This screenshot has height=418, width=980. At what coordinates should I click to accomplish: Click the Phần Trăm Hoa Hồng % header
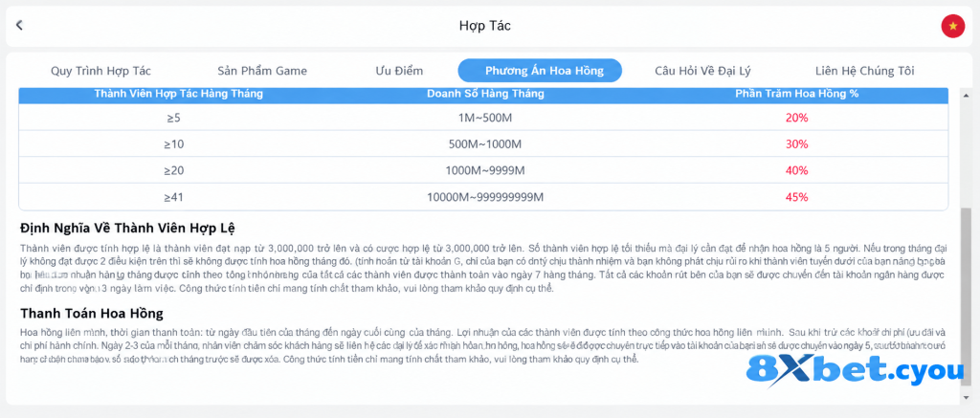coord(796,94)
